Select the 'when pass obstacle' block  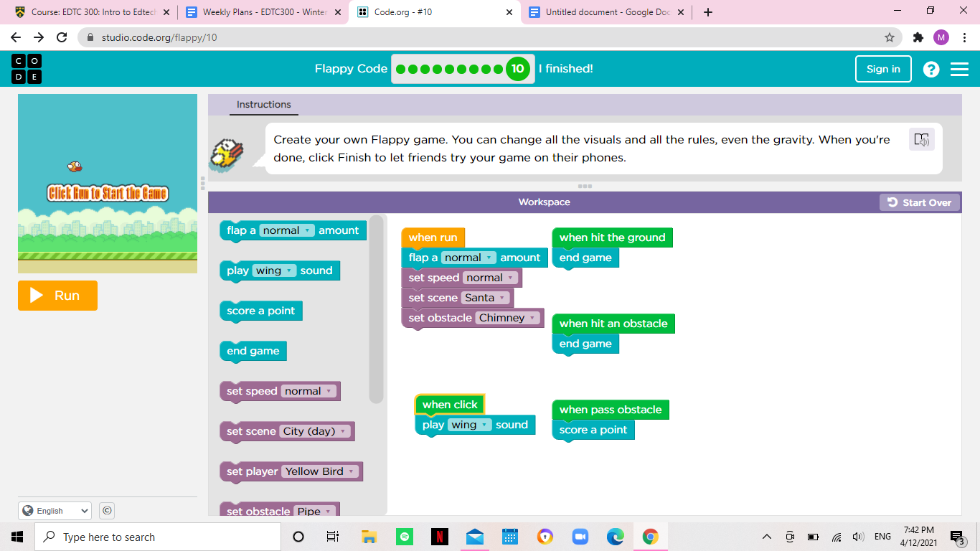[611, 410]
